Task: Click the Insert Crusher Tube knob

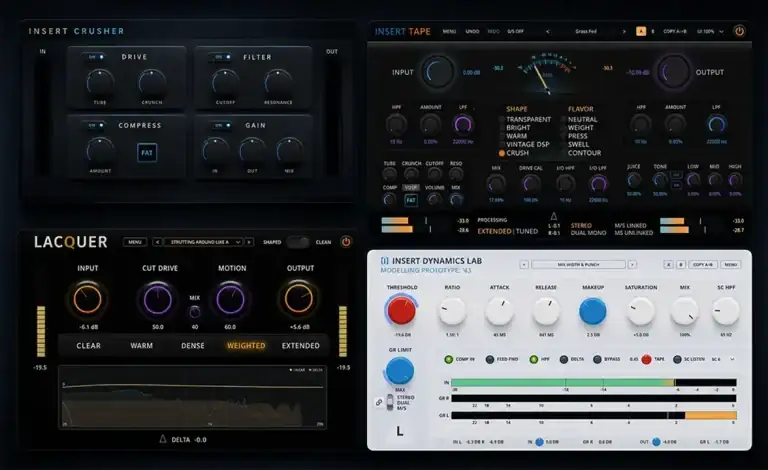Action: pyautogui.click(x=100, y=82)
